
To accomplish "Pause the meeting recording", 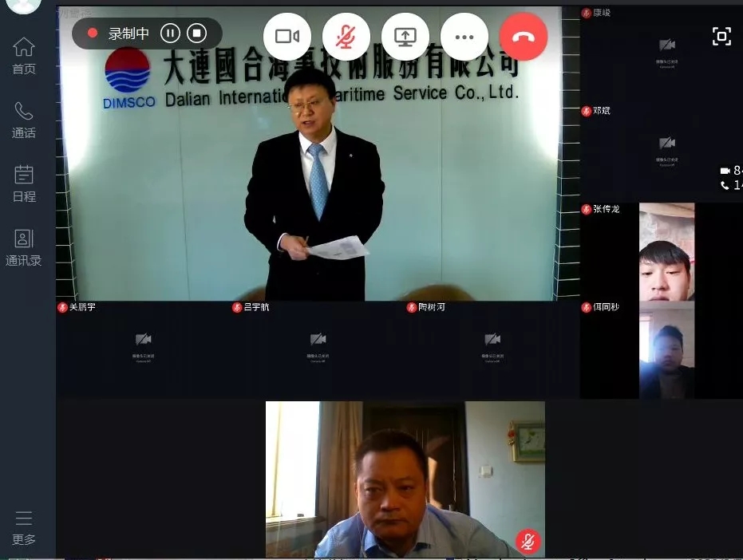I will 170,34.
